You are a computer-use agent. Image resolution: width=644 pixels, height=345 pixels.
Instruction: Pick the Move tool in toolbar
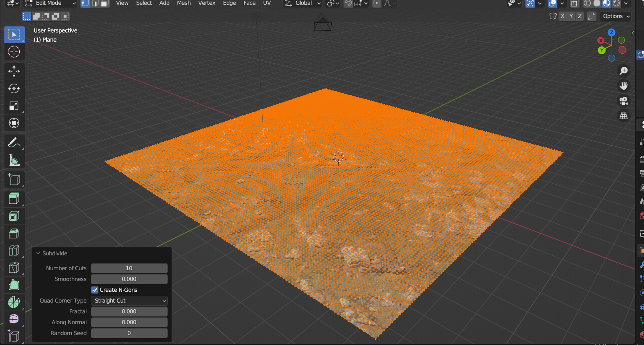pos(14,71)
